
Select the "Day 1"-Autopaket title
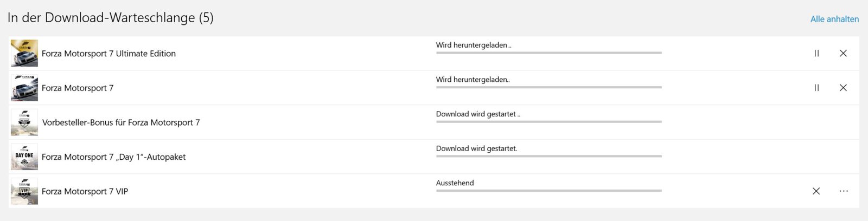114,157
